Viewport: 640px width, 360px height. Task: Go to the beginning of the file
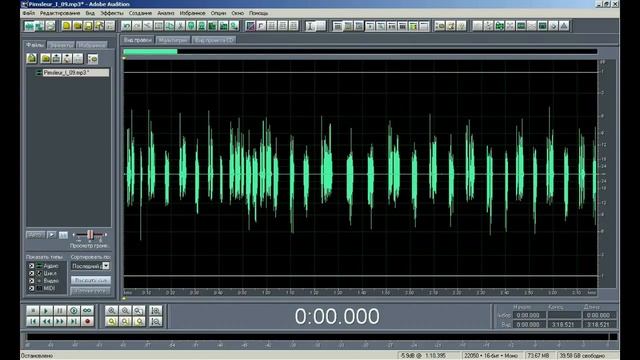pyautogui.click(x=33, y=322)
